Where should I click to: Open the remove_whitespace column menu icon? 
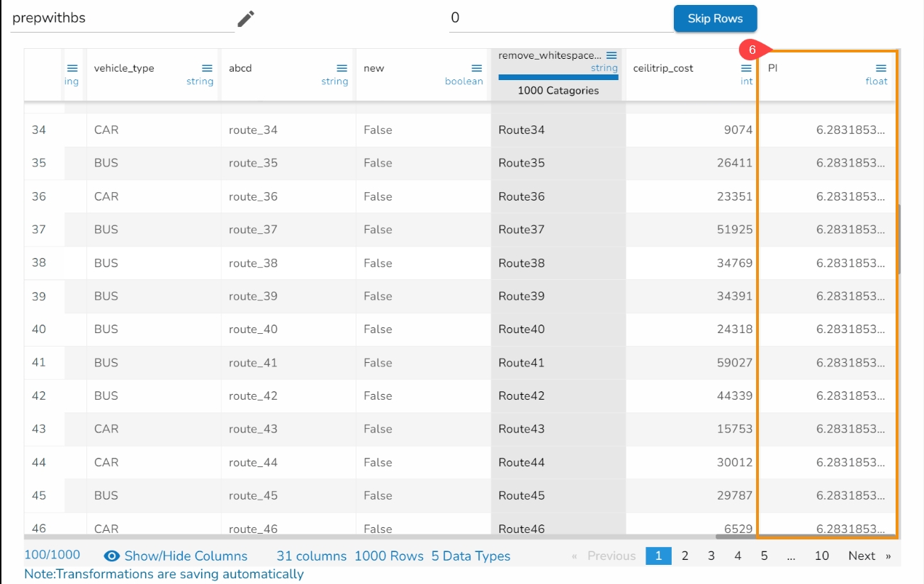(x=612, y=55)
